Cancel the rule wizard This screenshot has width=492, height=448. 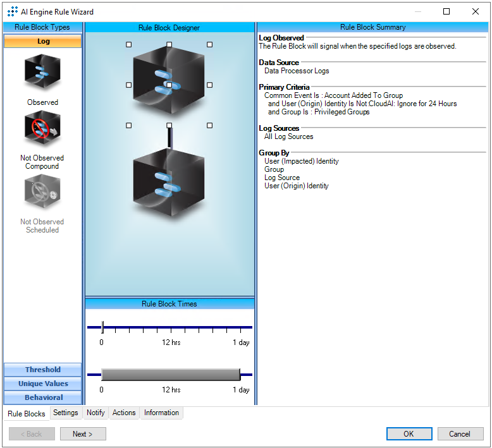[x=460, y=434]
